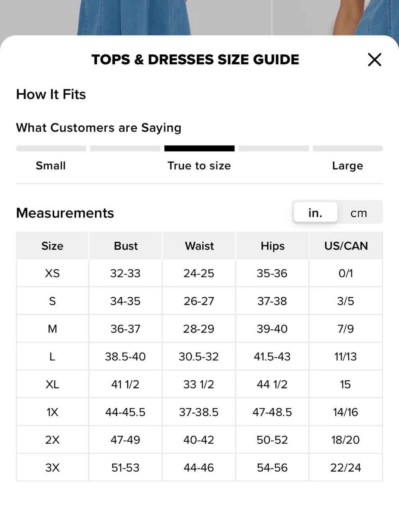
Task: Select the XL size row label
Action: [x=52, y=384]
